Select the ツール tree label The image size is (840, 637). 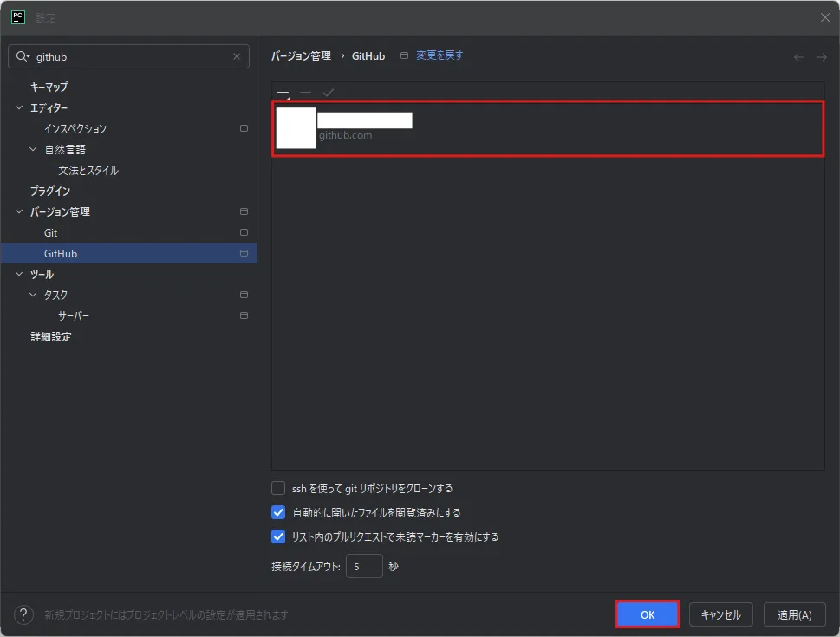[x=42, y=274]
